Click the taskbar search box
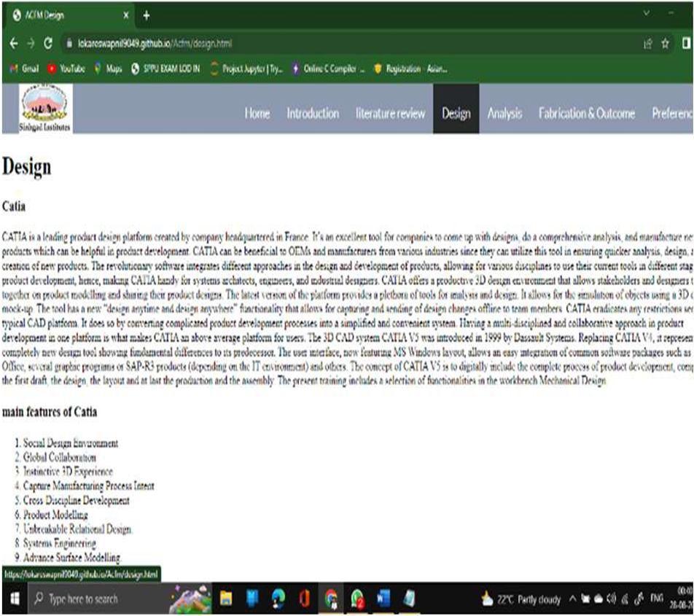The height and width of the screenshot is (616, 694). (120, 599)
